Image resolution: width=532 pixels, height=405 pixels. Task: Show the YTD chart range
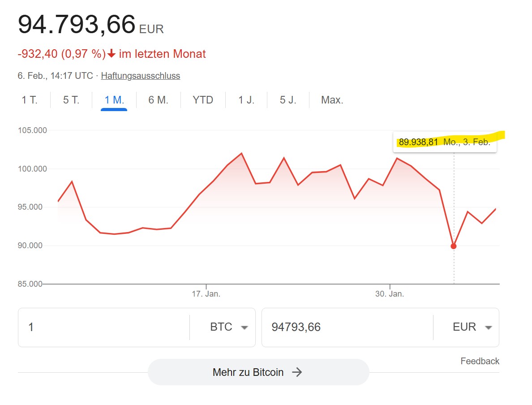[x=203, y=100]
